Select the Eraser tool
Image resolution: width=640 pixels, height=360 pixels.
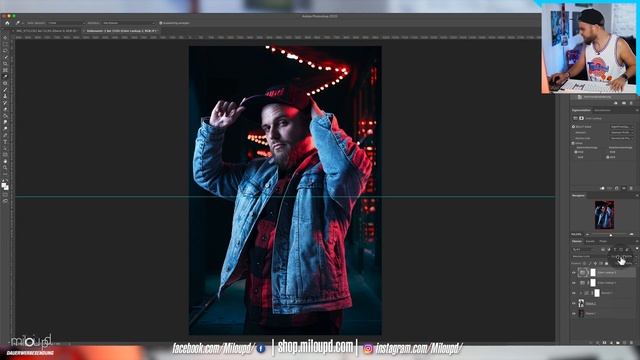coord(5,109)
